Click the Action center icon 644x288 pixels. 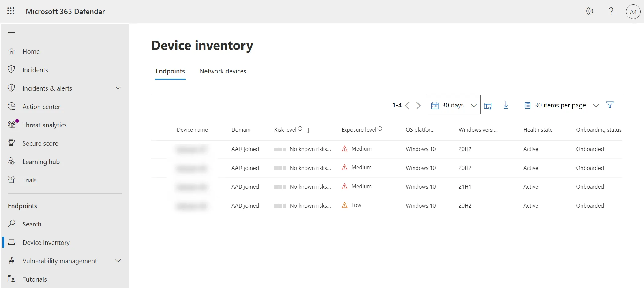pos(11,106)
